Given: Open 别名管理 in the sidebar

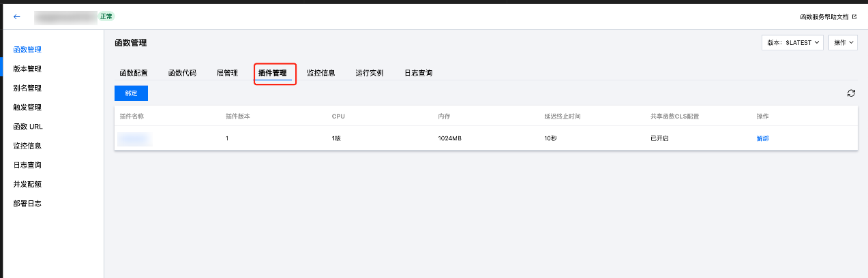Looking at the screenshot, I should [27, 88].
